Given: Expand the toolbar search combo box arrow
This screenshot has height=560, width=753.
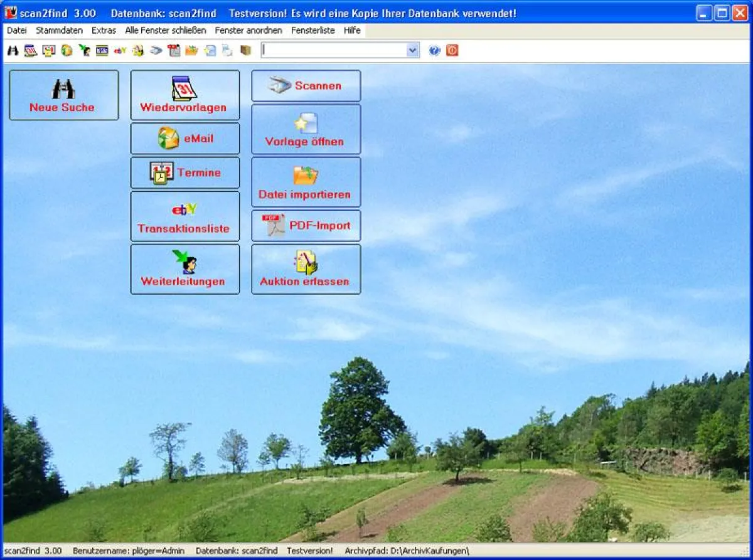Looking at the screenshot, I should point(412,50).
